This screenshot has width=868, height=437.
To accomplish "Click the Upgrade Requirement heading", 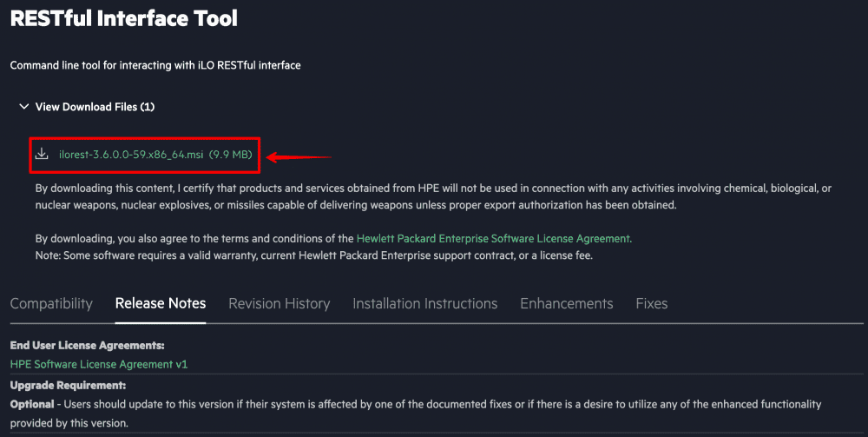I will point(68,386).
